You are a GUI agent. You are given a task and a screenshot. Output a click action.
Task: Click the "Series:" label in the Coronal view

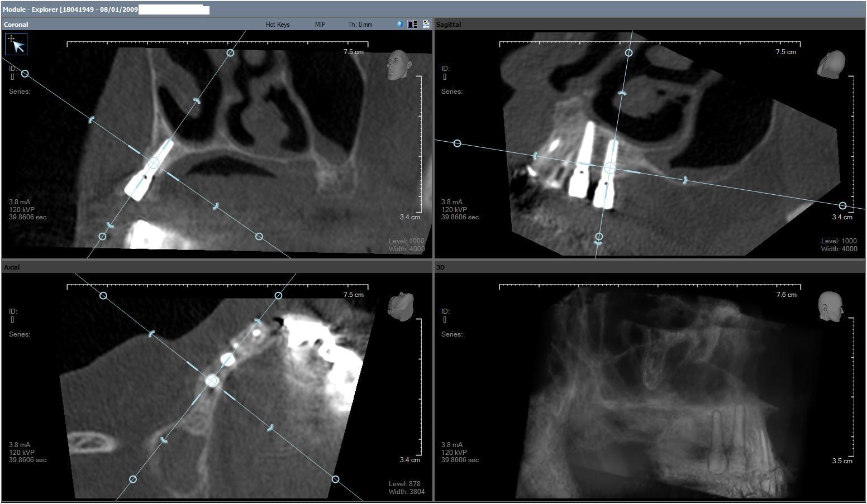pos(20,92)
